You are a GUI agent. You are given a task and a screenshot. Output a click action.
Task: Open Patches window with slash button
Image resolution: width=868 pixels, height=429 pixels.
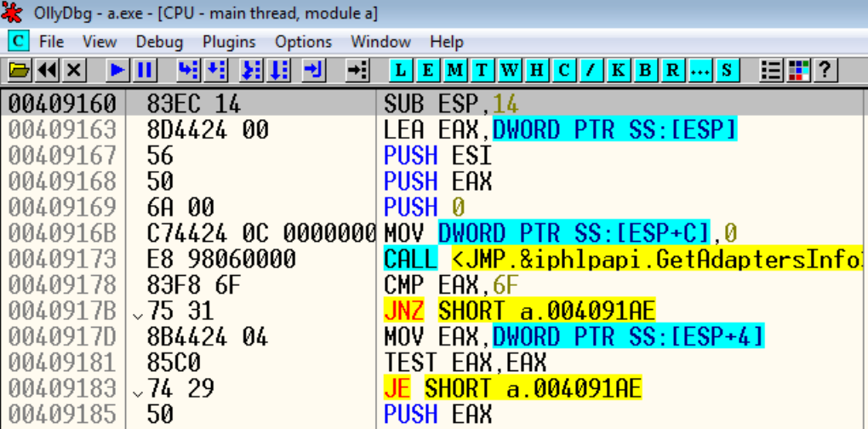pos(591,70)
